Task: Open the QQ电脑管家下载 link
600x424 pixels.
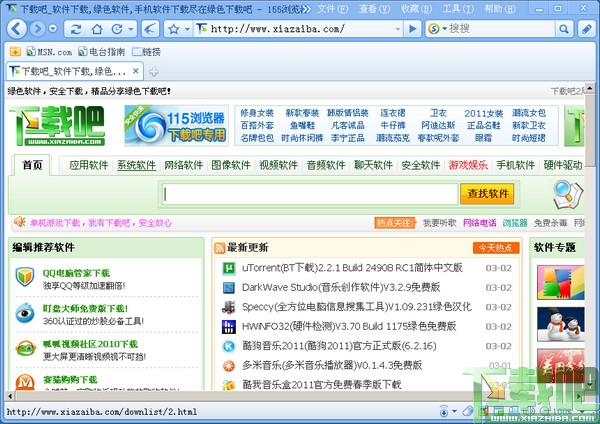Action: point(76,273)
